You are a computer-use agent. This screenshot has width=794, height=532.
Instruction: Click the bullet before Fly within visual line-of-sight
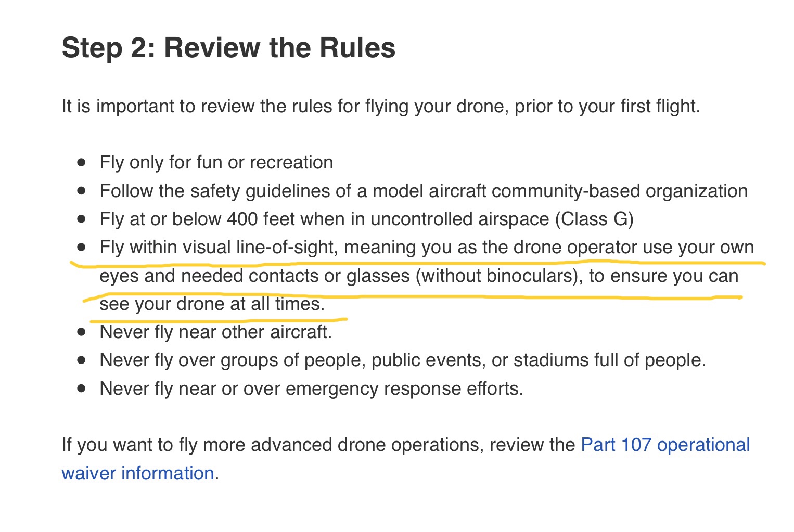(81, 247)
